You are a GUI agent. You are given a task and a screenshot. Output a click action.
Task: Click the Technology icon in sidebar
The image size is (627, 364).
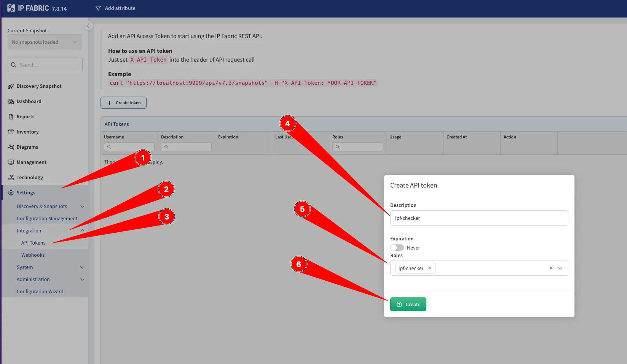pos(11,178)
